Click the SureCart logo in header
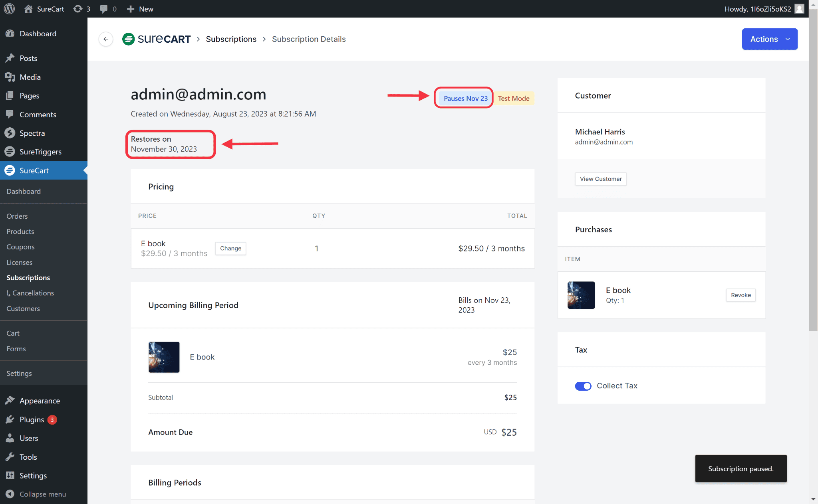 156,39
